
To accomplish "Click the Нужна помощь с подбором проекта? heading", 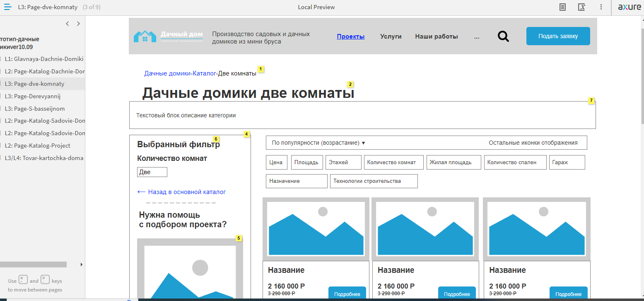I will [x=183, y=220].
